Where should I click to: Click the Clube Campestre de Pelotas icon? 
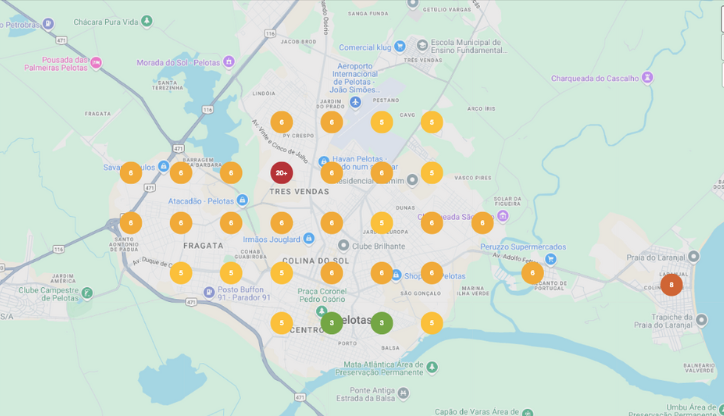pos(87,293)
